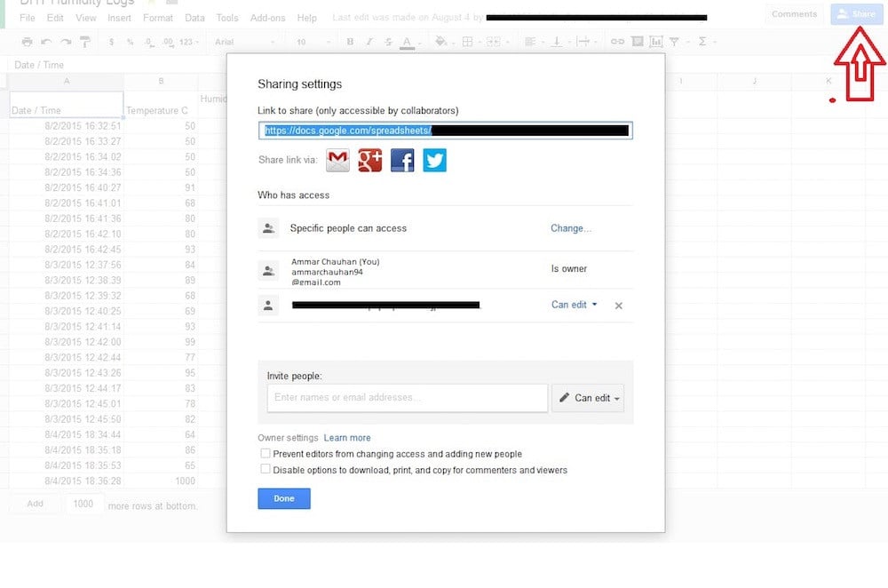This screenshot has width=888, height=588.
Task: Check Disable options to download, print, and copy
Action: (266, 470)
